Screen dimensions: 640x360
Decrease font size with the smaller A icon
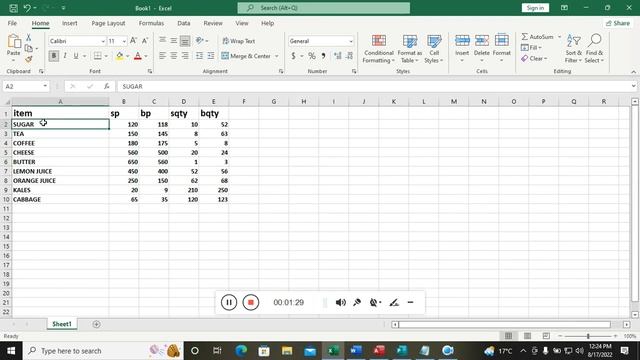(x=144, y=41)
